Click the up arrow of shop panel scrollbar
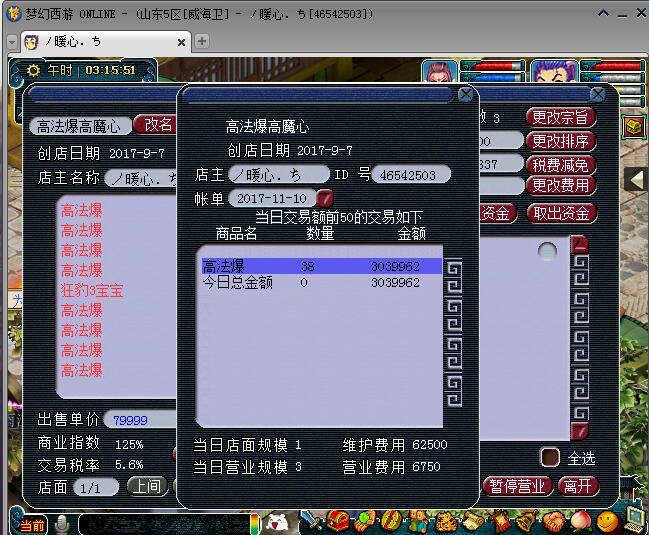649x535 pixels. pyautogui.click(x=579, y=245)
